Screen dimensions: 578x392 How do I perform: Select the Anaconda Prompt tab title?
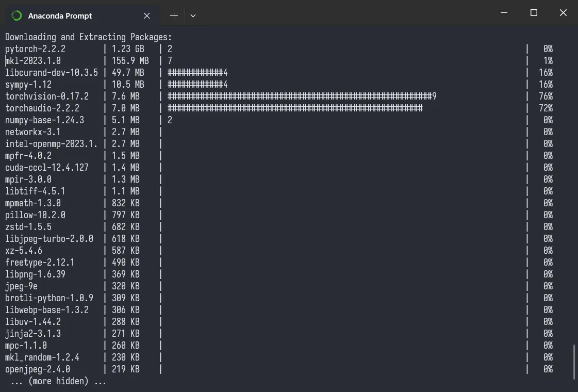click(60, 15)
